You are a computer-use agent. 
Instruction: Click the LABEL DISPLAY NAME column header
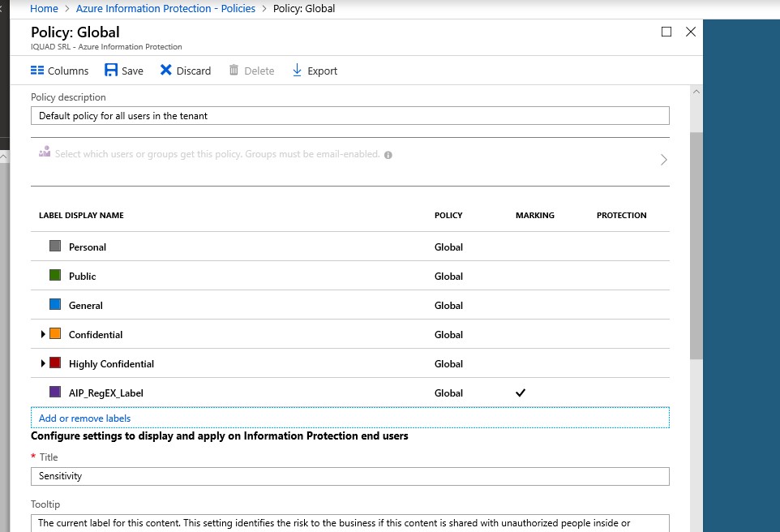pyautogui.click(x=82, y=216)
